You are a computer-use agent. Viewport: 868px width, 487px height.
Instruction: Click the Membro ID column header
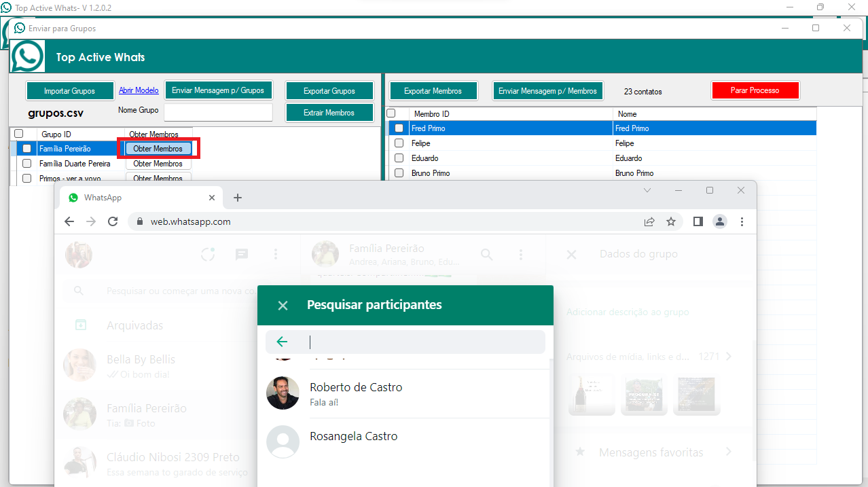pos(511,113)
